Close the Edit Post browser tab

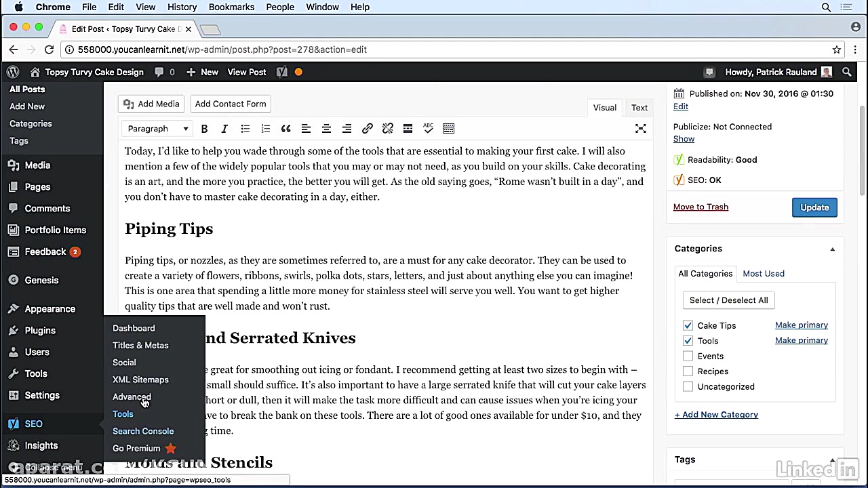click(188, 29)
